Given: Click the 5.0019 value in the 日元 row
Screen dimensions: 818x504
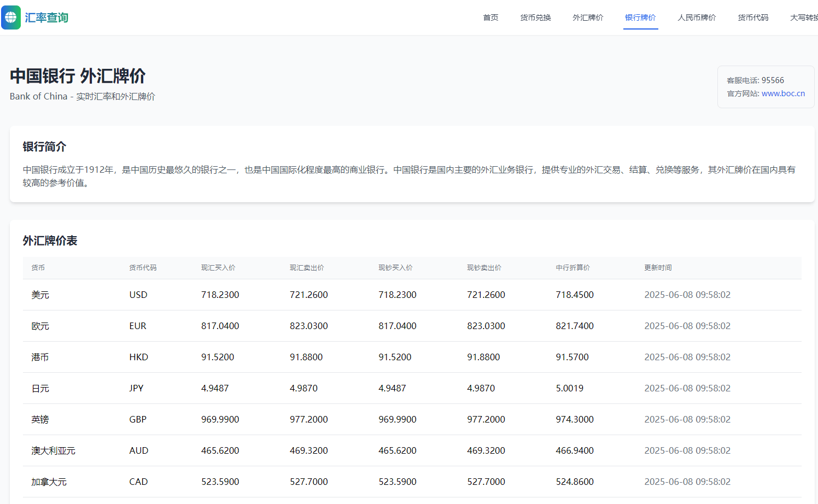Looking at the screenshot, I should [x=569, y=388].
